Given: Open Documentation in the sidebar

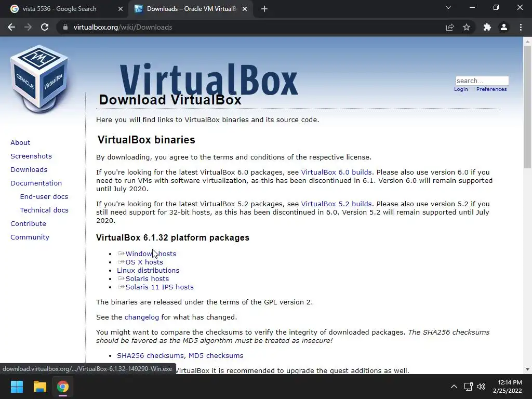Looking at the screenshot, I should coord(36,183).
